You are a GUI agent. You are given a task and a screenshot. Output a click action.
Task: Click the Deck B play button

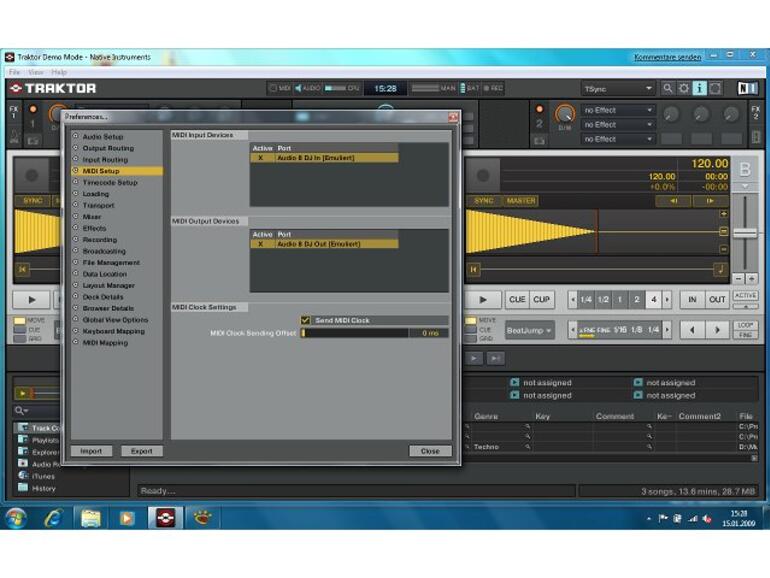[x=483, y=300]
